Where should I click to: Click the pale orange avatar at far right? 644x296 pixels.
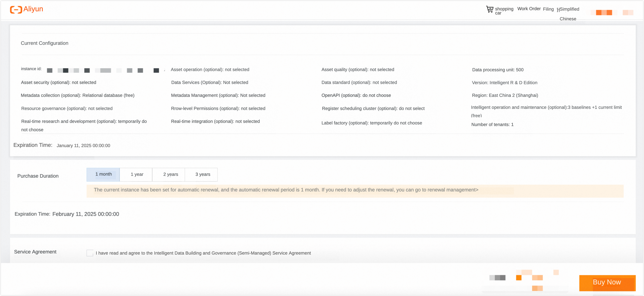(627, 12)
